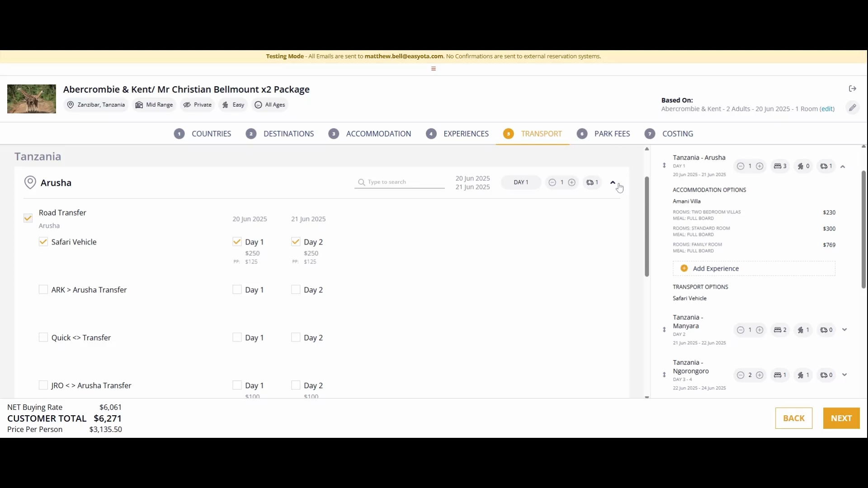
Task: Click experiences hiker icon for Tanzania - Arusha
Action: 801,166
